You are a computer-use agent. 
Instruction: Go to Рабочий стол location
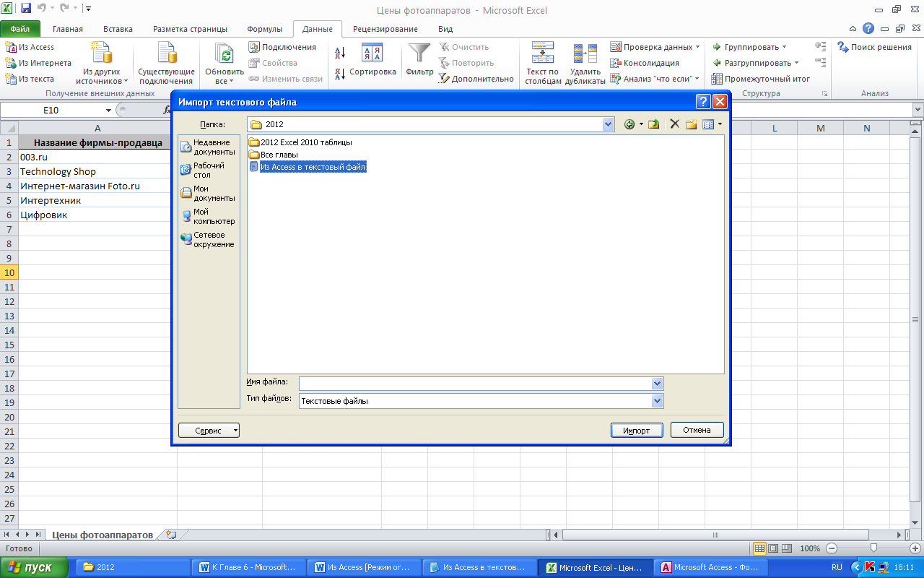[x=209, y=171]
